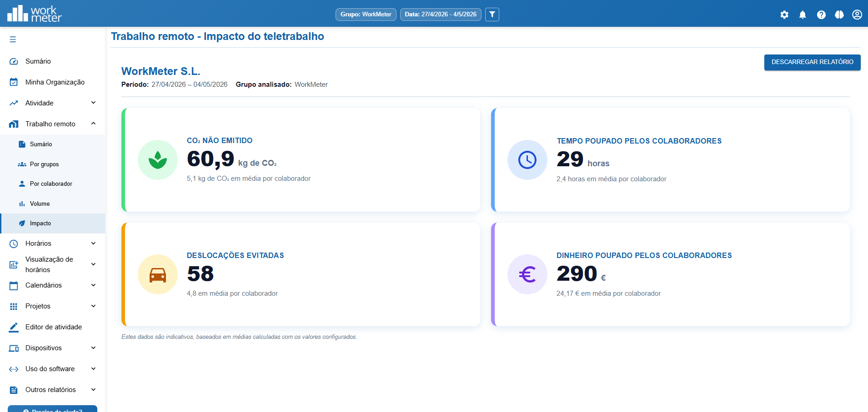Click the Visualização de horários chart icon
The width and height of the screenshot is (868, 412).
(x=14, y=264)
